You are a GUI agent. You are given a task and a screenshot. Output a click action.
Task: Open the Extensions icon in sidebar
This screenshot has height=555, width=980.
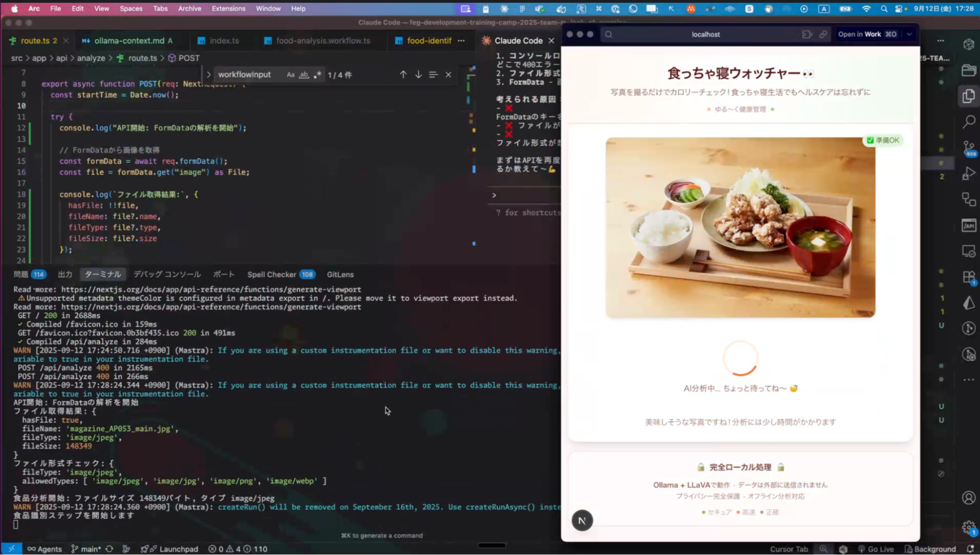(x=969, y=277)
